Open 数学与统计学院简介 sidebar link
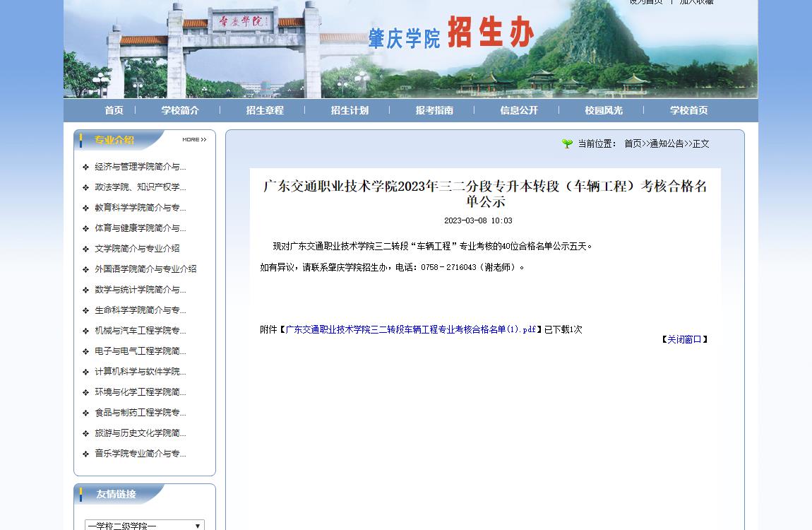 tap(141, 290)
